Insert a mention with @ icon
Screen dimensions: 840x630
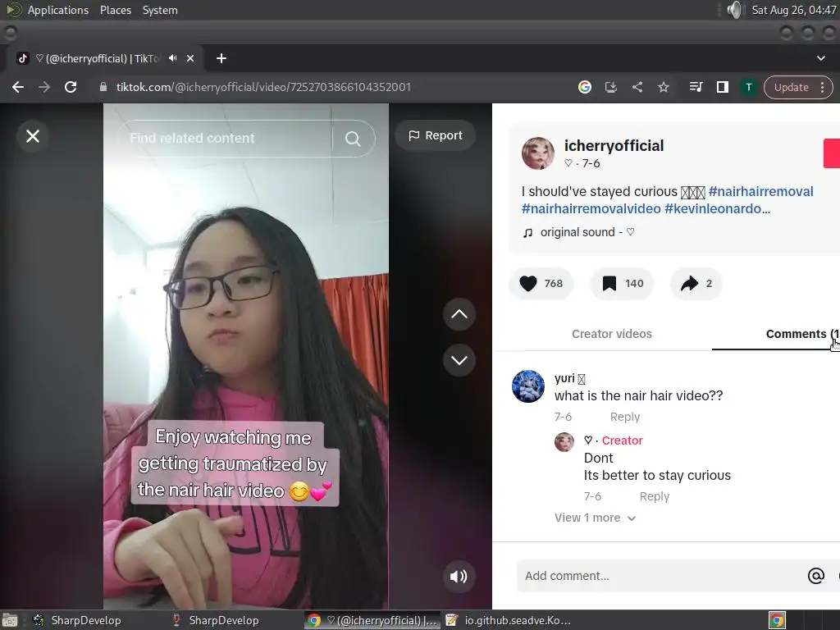click(816, 576)
